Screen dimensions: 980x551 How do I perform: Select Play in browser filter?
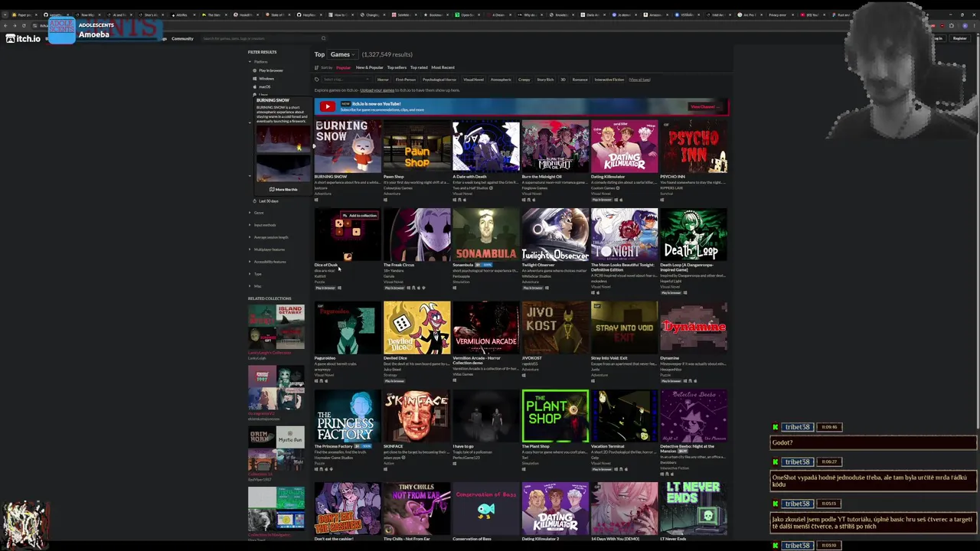269,70
